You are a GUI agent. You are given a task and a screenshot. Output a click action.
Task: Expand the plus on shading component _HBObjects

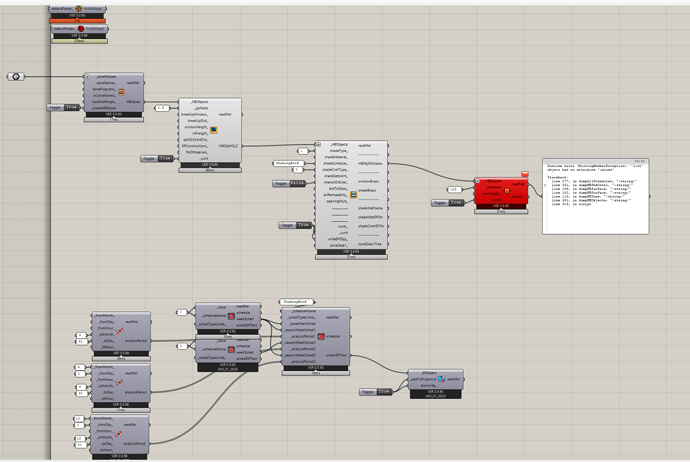(319, 144)
